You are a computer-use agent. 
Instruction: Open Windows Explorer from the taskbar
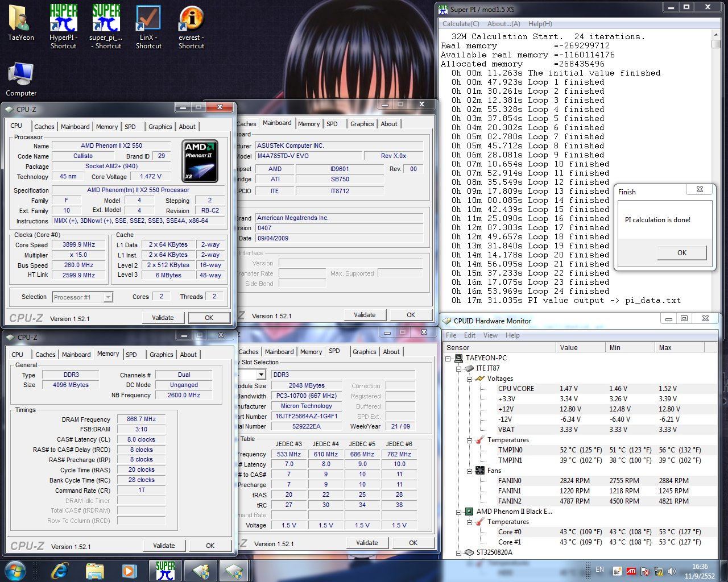(x=94, y=571)
